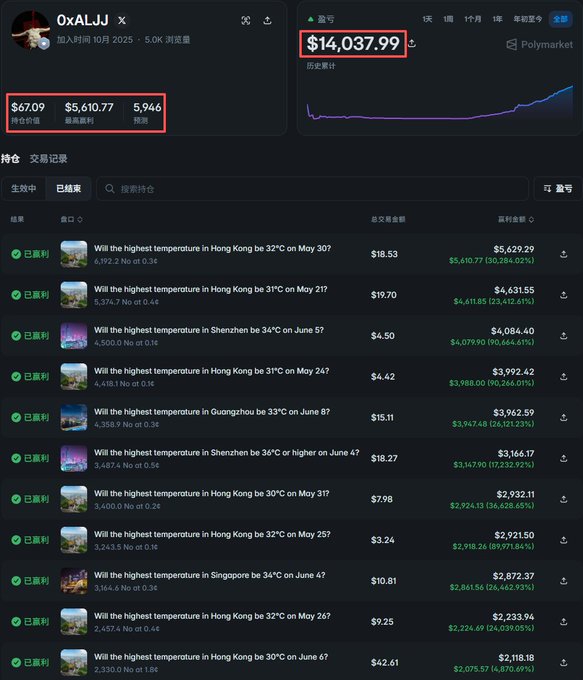The height and width of the screenshot is (680, 583).
Task: Click the search magnifier icon in the positions search
Action: tap(110, 189)
